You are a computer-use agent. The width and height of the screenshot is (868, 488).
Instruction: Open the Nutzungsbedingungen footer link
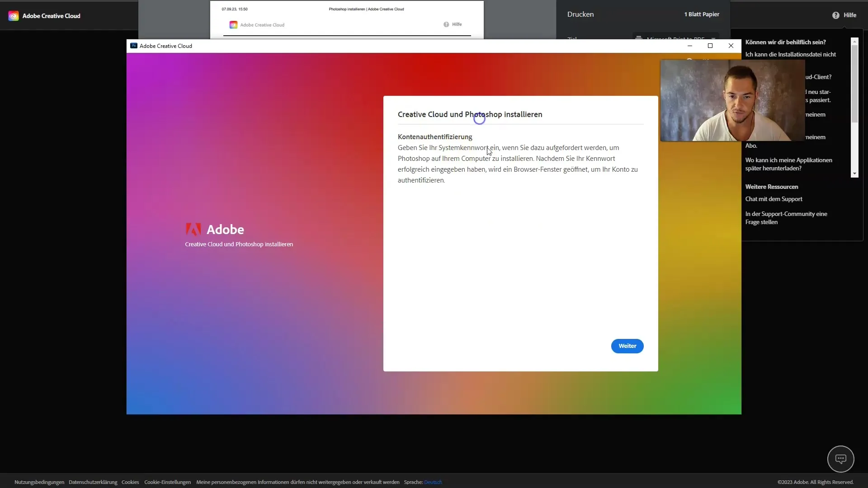[39, 482]
